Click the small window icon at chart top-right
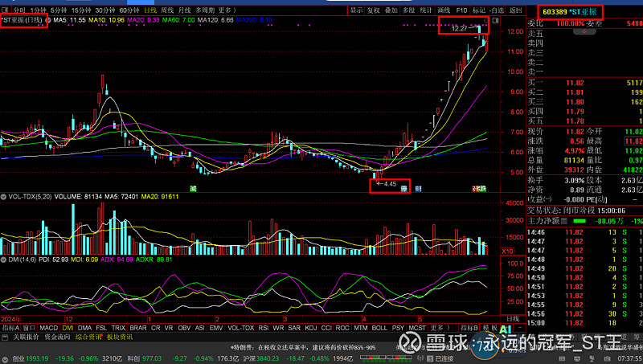643x364 pixels. (x=496, y=21)
